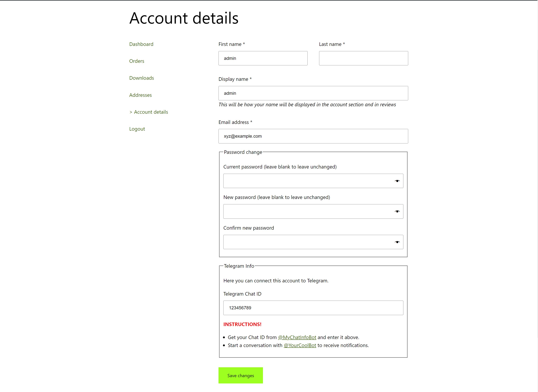View your Orders
This screenshot has width=538, height=392.
click(x=136, y=61)
